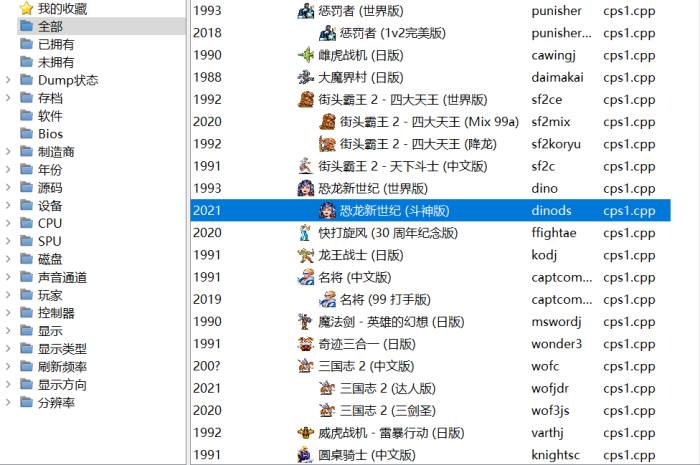700x465 pixels.
Task: Click the Bios folder icon
Action: pyautogui.click(x=27, y=133)
